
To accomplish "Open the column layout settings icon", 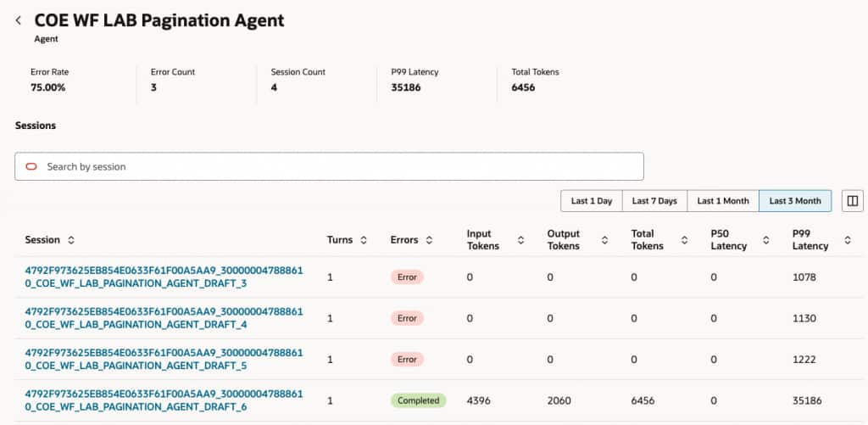I will (852, 201).
